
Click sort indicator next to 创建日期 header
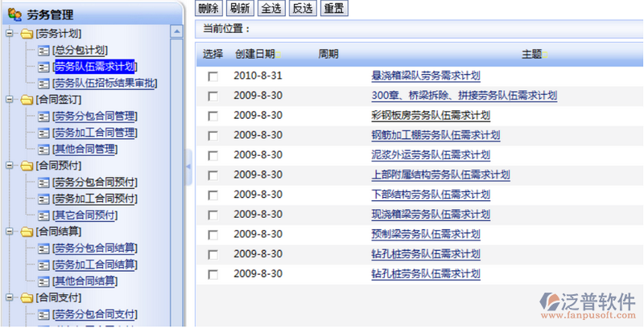[x=279, y=55]
